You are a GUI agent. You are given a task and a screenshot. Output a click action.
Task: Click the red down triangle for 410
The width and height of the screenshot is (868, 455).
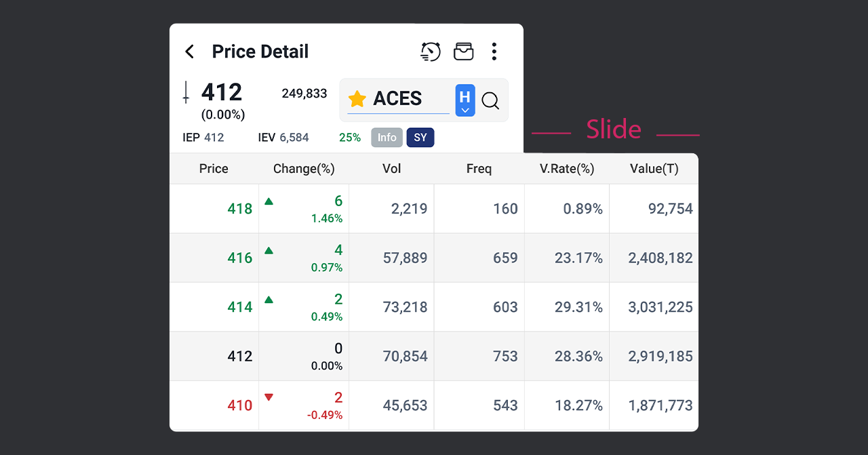(x=269, y=397)
